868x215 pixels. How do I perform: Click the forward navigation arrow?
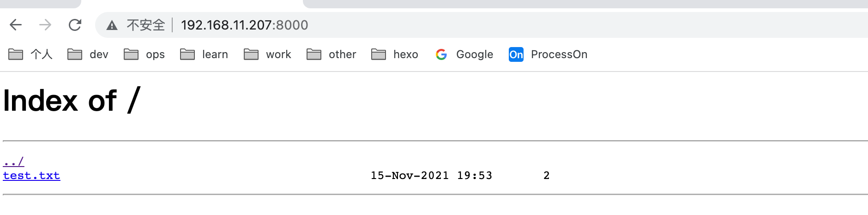pyautogui.click(x=45, y=24)
